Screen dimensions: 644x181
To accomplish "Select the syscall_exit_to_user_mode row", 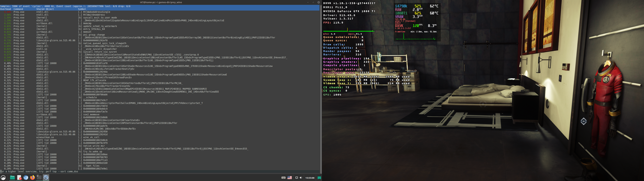I will (x=160, y=18).
